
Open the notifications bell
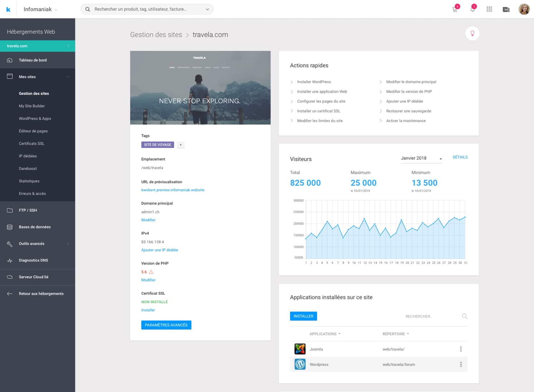[472, 9]
